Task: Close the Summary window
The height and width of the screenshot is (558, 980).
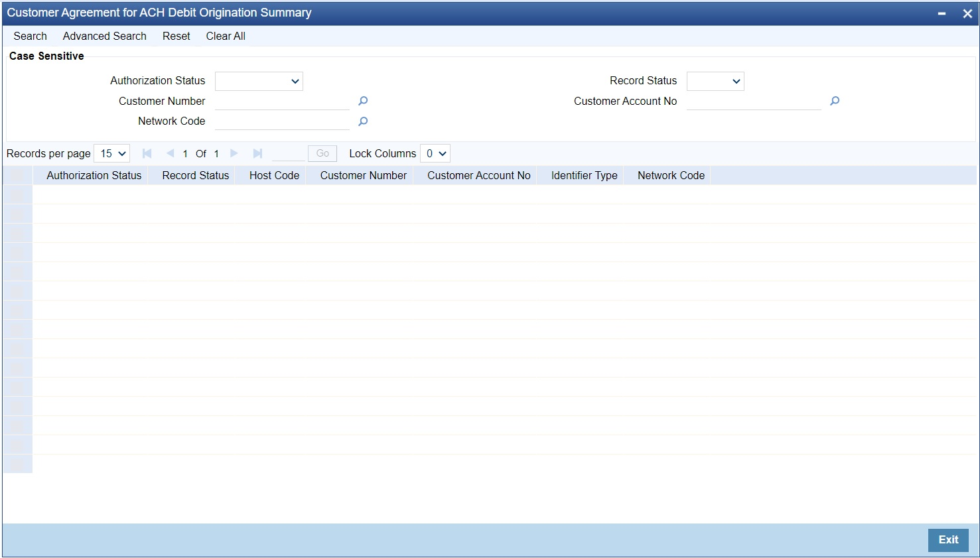Action: click(x=967, y=13)
